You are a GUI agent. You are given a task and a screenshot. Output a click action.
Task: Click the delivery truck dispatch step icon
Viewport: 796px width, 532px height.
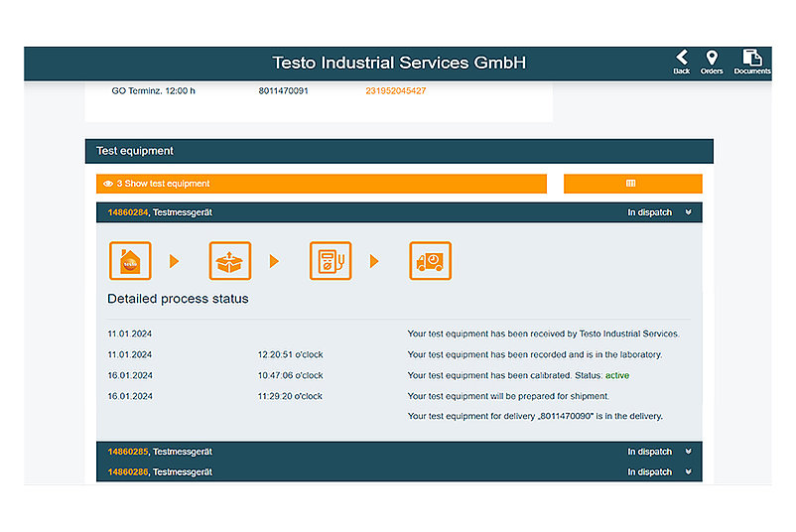430,261
